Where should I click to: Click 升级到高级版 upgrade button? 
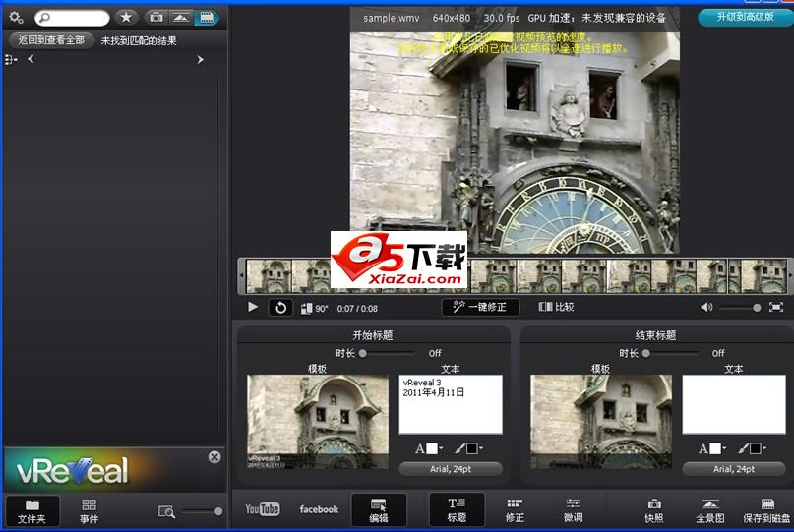point(744,18)
